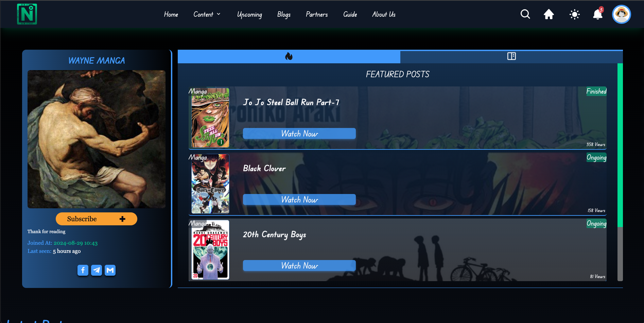Click Watch Now for Jo Jo Steel Ball Run
The image size is (644, 323).
pos(299,133)
